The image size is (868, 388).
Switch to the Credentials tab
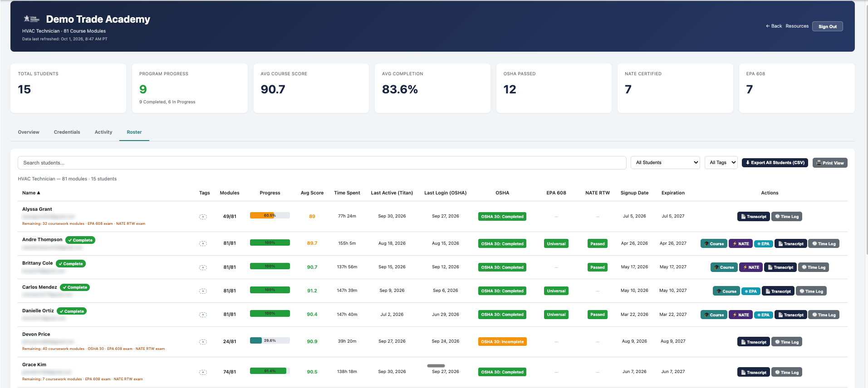coord(67,132)
